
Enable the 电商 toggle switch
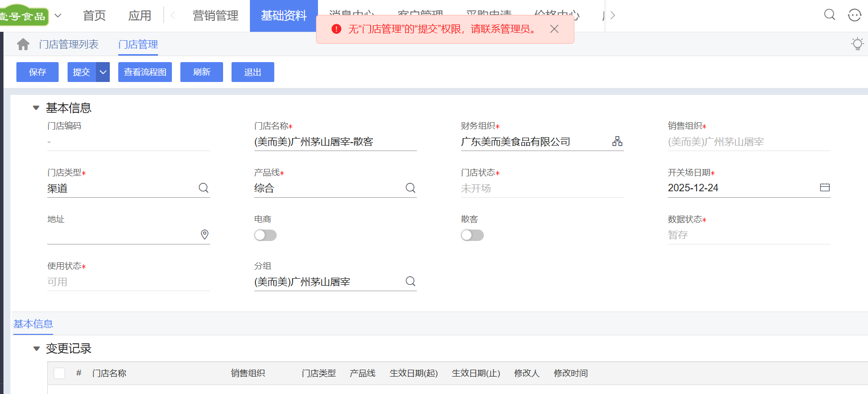coord(265,235)
